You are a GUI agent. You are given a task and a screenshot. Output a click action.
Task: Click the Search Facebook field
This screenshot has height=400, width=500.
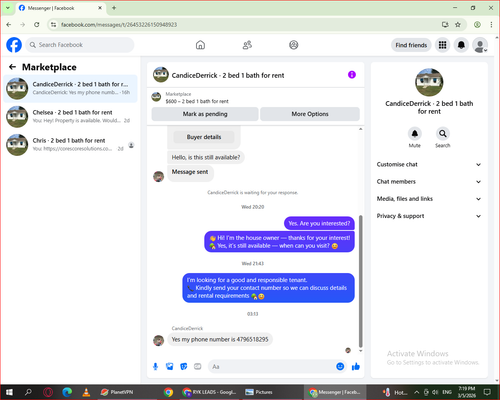tap(80, 45)
